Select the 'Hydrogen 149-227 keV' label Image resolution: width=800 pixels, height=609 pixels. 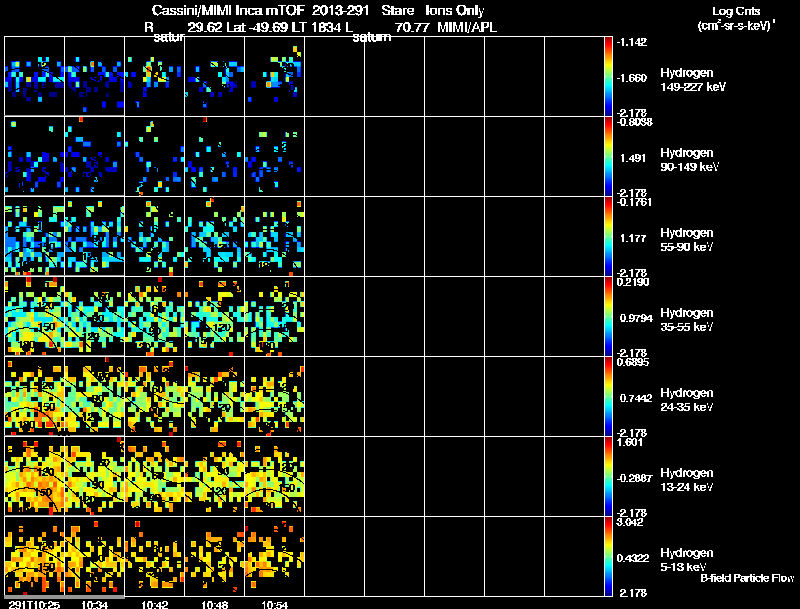pos(693,80)
